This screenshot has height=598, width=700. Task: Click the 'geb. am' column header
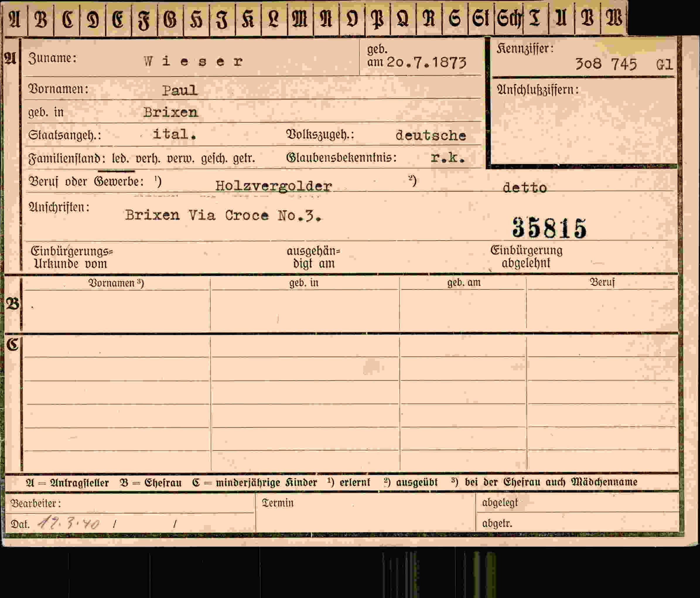click(x=464, y=282)
